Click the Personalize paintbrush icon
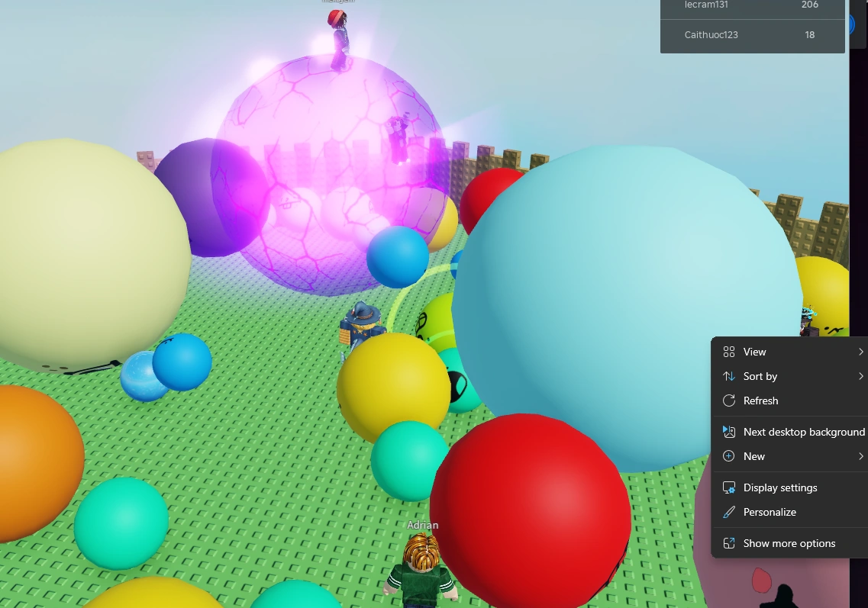 pyautogui.click(x=729, y=512)
